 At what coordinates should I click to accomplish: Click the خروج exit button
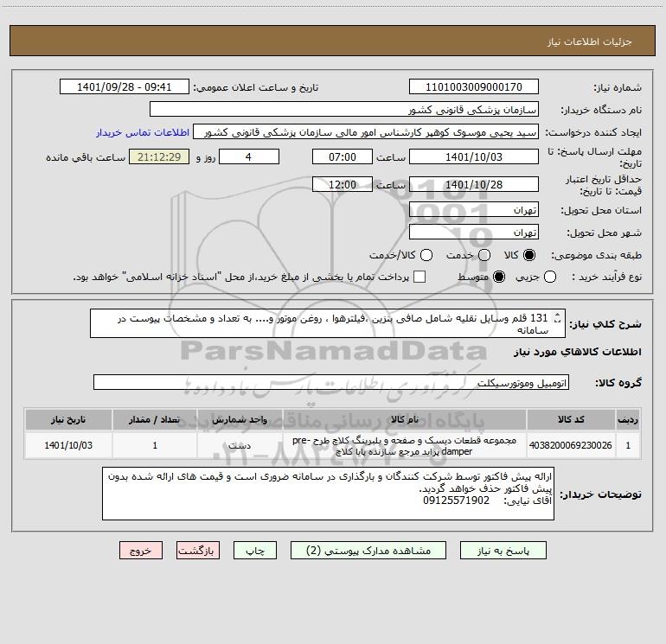click(141, 551)
